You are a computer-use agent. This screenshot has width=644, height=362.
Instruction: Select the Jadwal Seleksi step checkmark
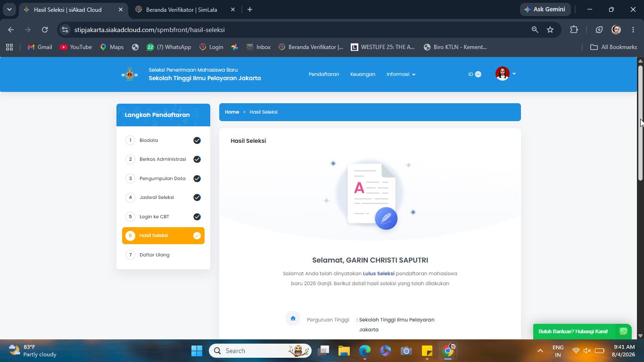pyautogui.click(x=197, y=197)
